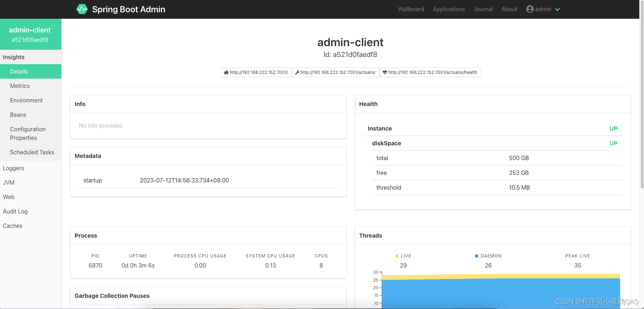Open the Loggers sidebar section
Screen dimensions: 644x309
coord(31,168)
